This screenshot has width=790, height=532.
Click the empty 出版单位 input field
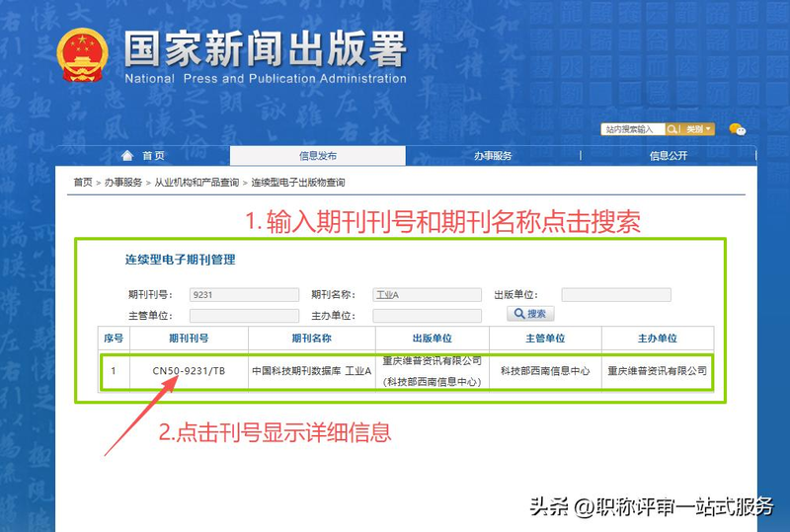(616, 295)
